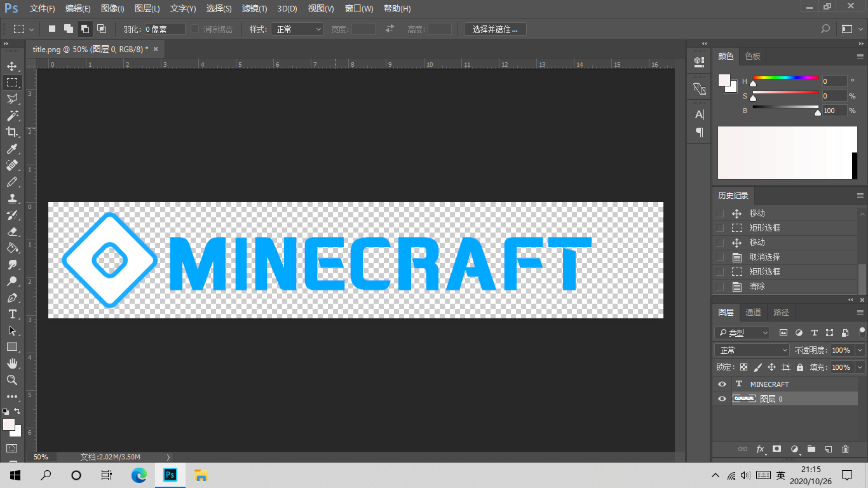Click the 羽化 feather input field

[165, 29]
